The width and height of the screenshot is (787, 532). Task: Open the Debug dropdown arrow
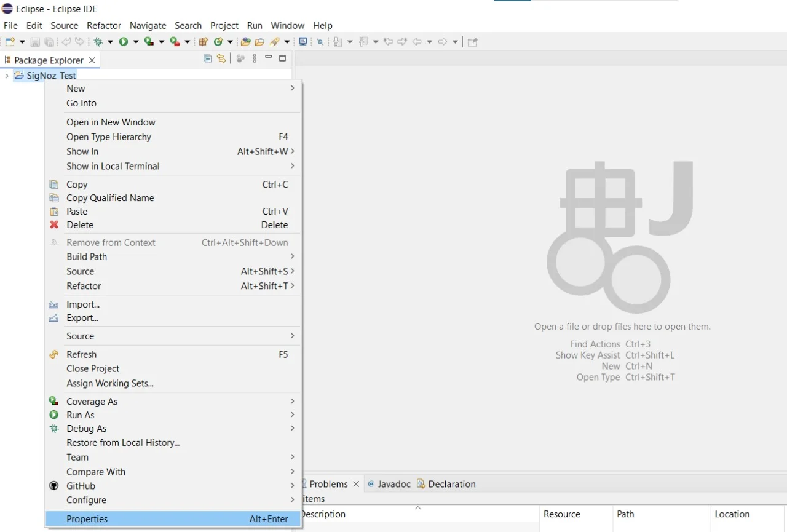coord(111,42)
